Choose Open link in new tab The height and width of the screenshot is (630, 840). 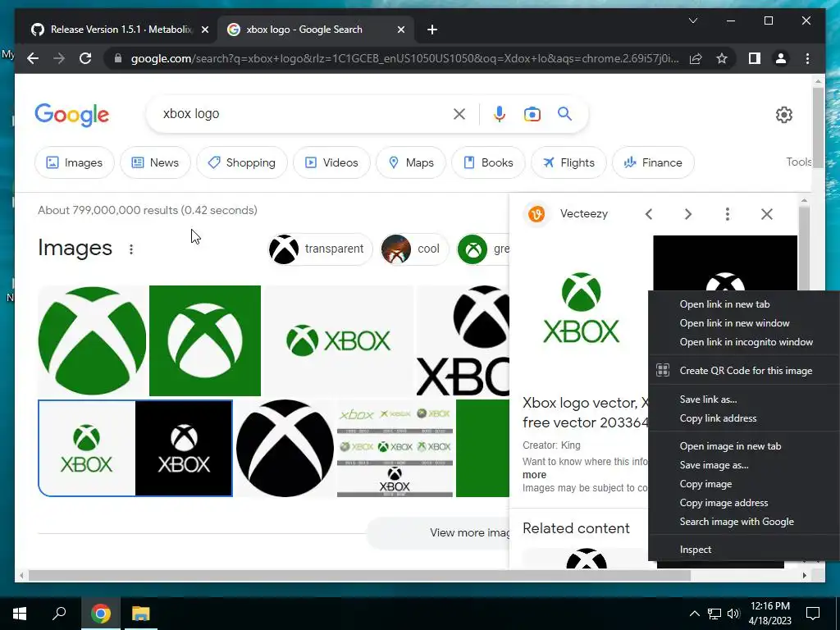[x=724, y=304]
